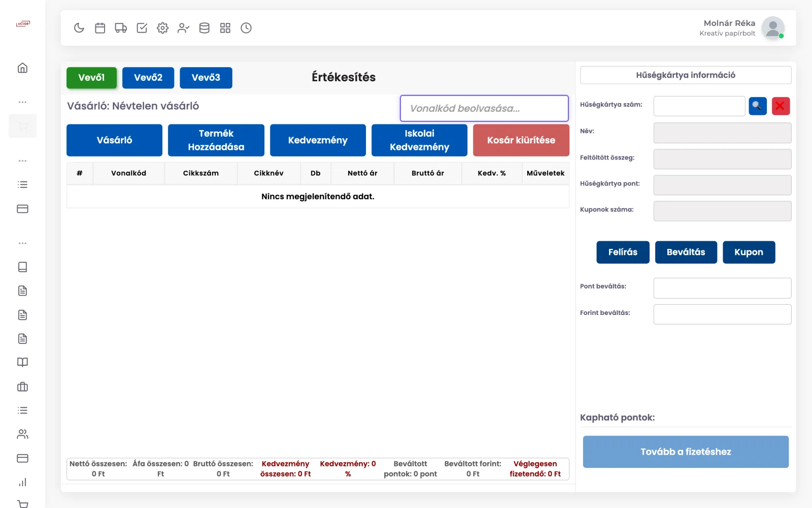
Task: Click the Bruttó ár column header
Action: point(428,173)
